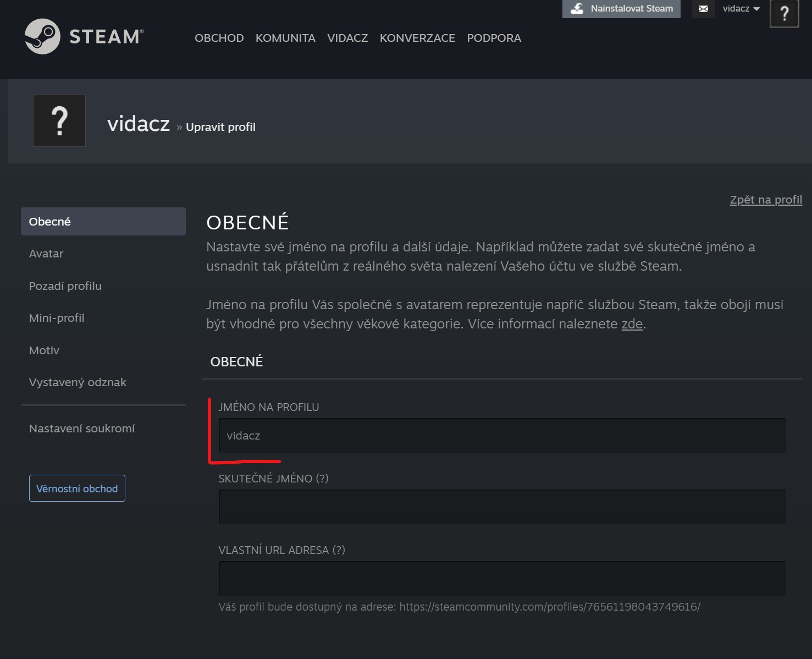Open the envelope notifications icon
812x659 pixels.
click(x=703, y=9)
